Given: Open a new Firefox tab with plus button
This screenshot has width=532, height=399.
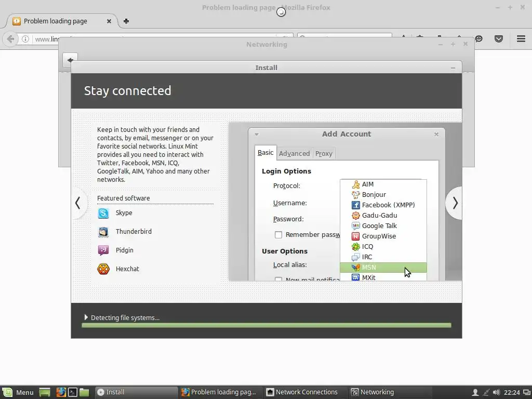Looking at the screenshot, I should [126, 21].
